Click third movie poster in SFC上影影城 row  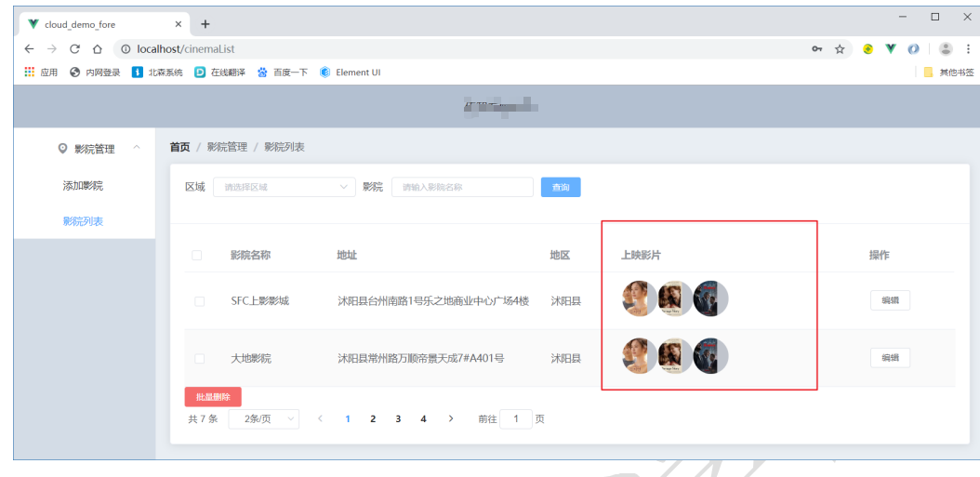coord(711,298)
